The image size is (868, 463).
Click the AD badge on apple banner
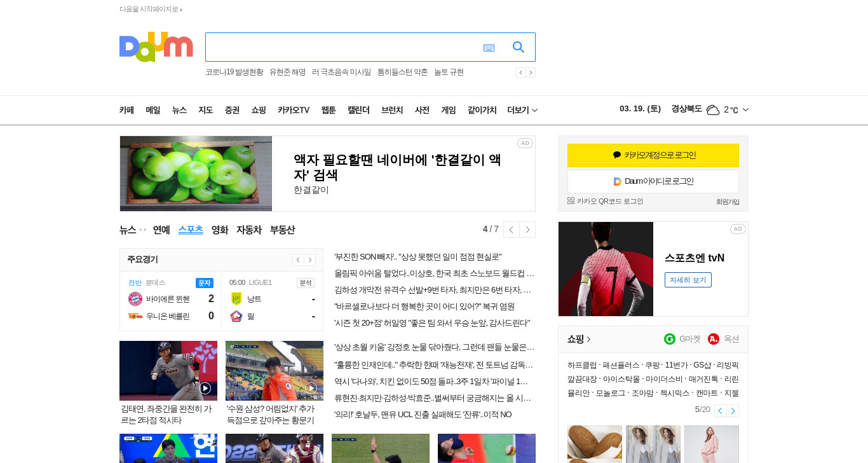[x=525, y=143]
